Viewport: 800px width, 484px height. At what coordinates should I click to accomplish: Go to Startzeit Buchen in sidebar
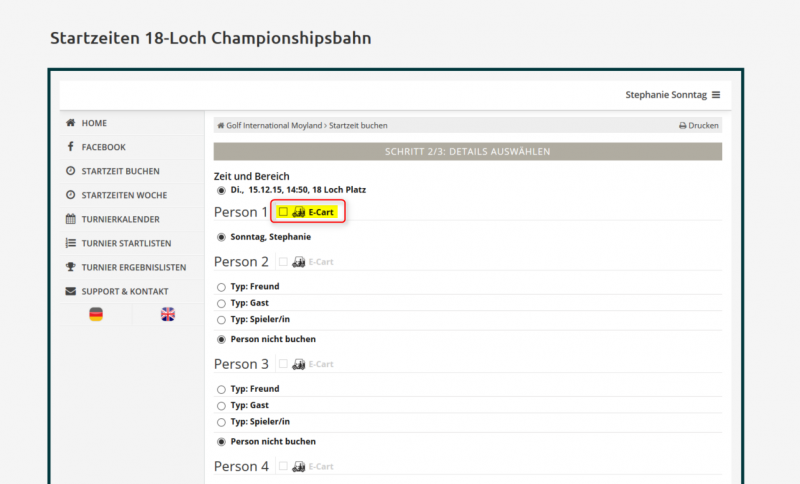pos(132,171)
